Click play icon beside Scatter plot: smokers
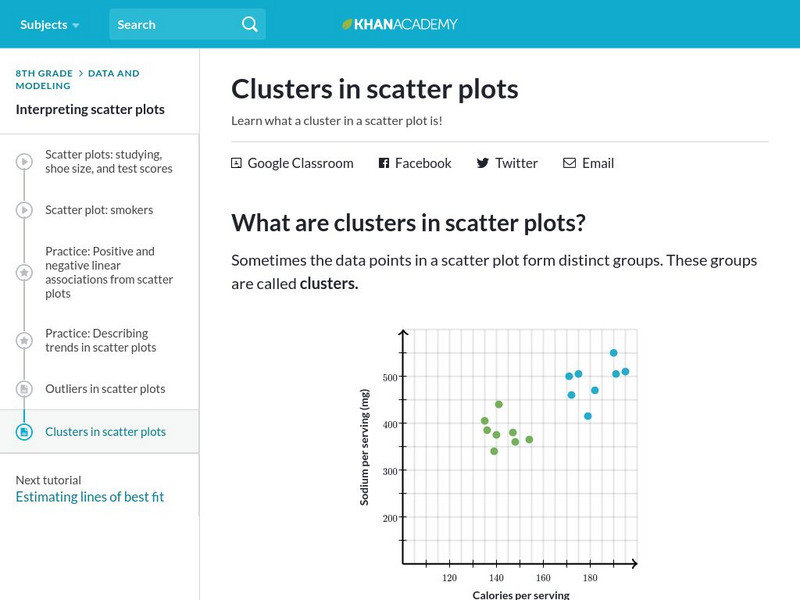The image size is (800, 600). click(x=24, y=210)
